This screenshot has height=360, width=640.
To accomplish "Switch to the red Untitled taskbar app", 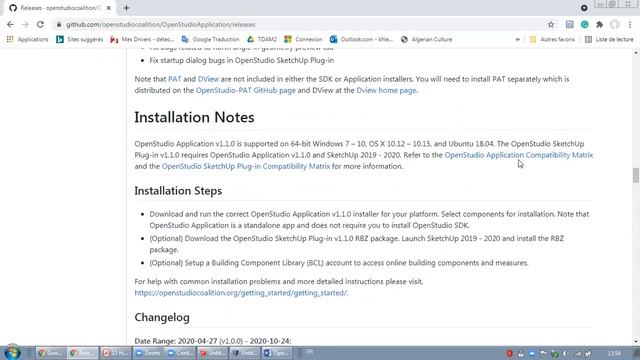I will (x=212, y=353).
